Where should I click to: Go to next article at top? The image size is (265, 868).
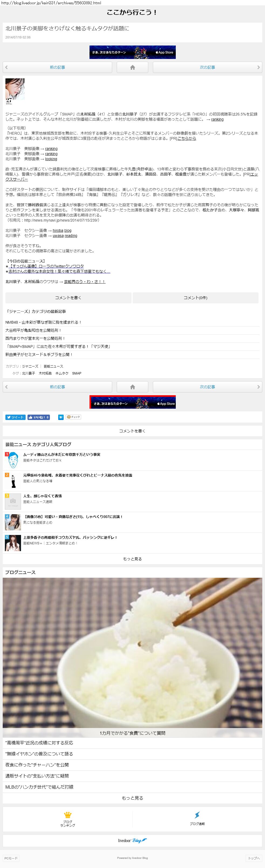[x=207, y=67]
